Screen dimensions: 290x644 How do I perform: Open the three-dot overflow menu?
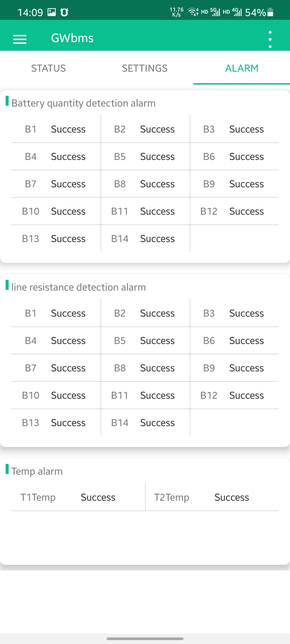tap(270, 39)
